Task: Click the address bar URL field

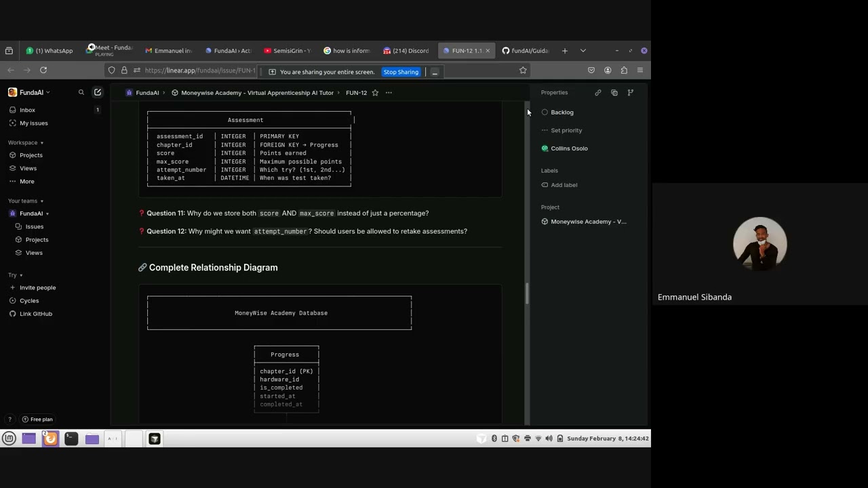Action: pyautogui.click(x=201, y=70)
